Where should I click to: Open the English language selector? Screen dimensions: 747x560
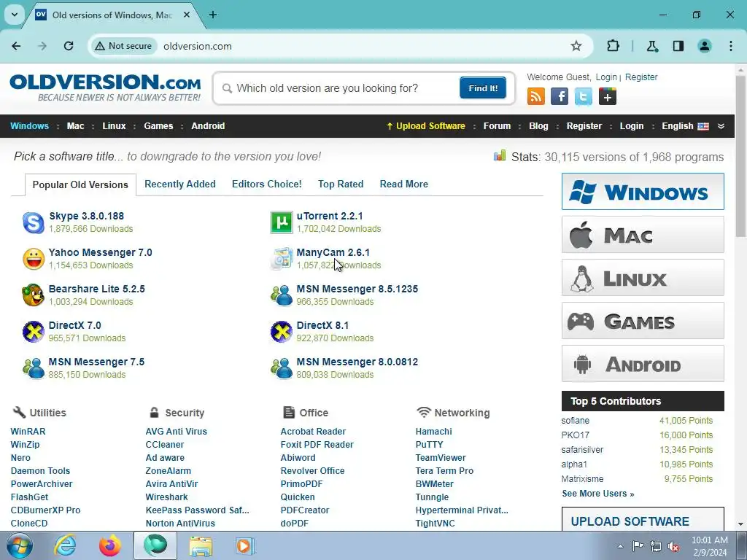(685, 126)
